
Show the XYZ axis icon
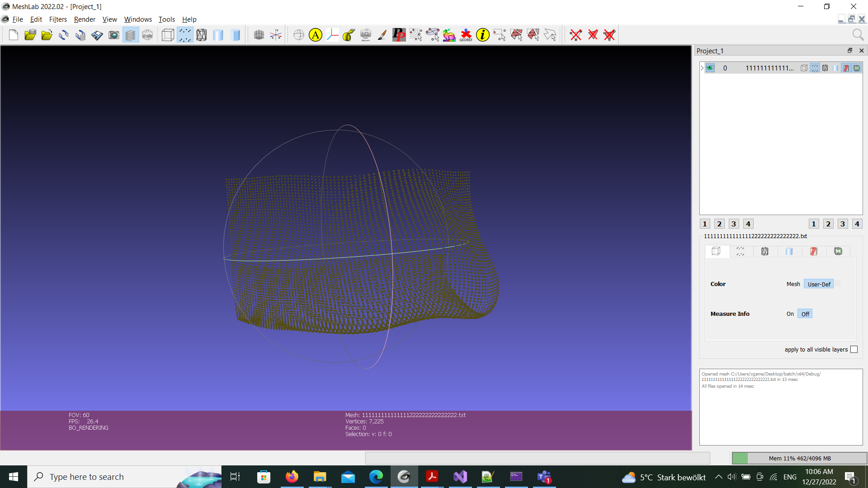[276, 35]
